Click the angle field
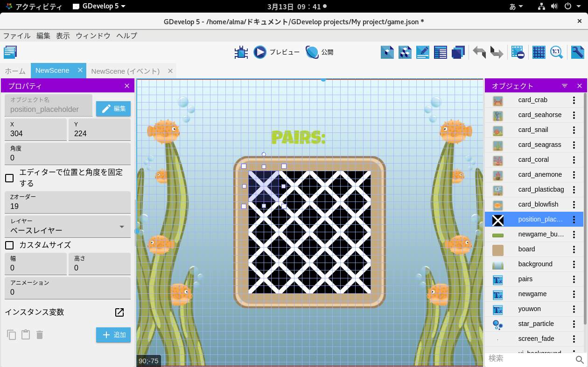This screenshot has height=367, width=588. tap(68, 154)
